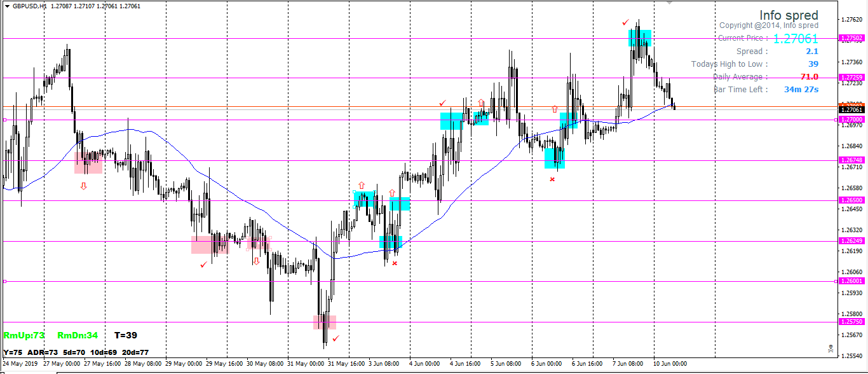Image resolution: width=868 pixels, height=374 pixels.
Task: Open the GBPUSD,H1 chart dropdown triangle
Action: point(6,6)
